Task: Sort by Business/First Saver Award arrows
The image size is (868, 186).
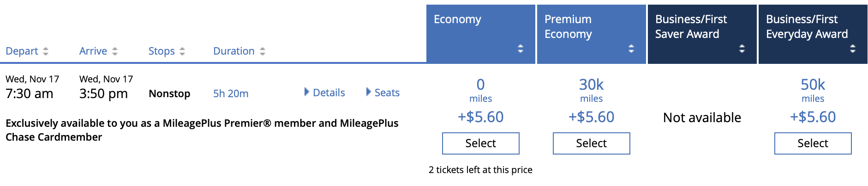Action: (742, 49)
